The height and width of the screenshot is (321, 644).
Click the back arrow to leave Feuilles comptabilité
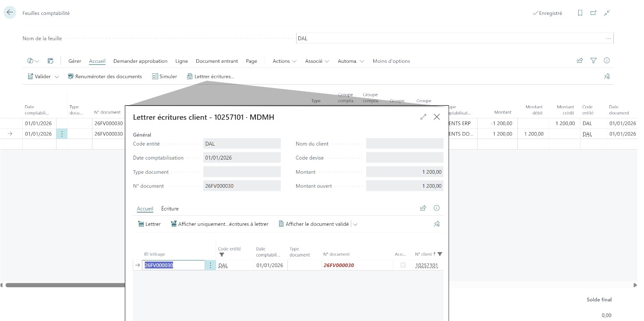click(x=10, y=13)
